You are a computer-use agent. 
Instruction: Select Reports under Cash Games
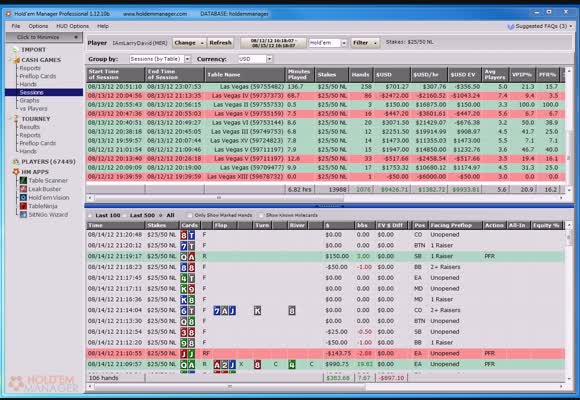30,68
